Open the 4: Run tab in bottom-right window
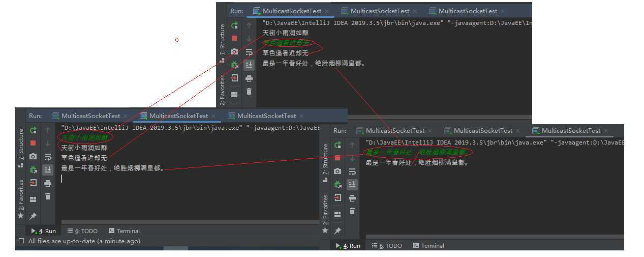The height and width of the screenshot is (257, 644). 348,245
